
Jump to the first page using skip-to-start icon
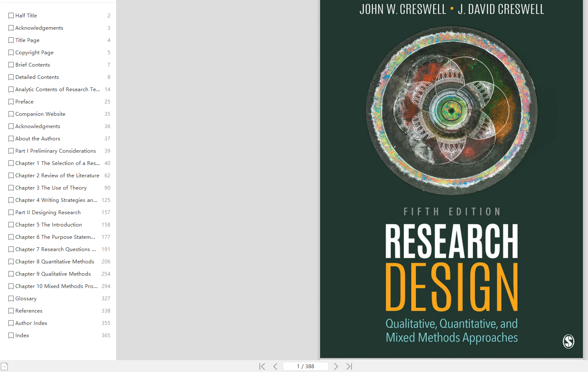pyautogui.click(x=262, y=366)
